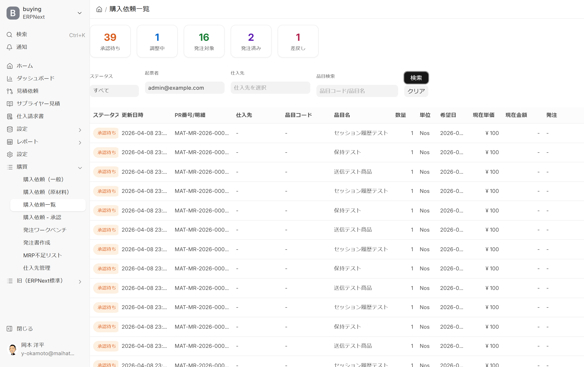Focus the 品目コード/品目名 search field
Viewport: 588px width, 367px height.
coord(357,91)
